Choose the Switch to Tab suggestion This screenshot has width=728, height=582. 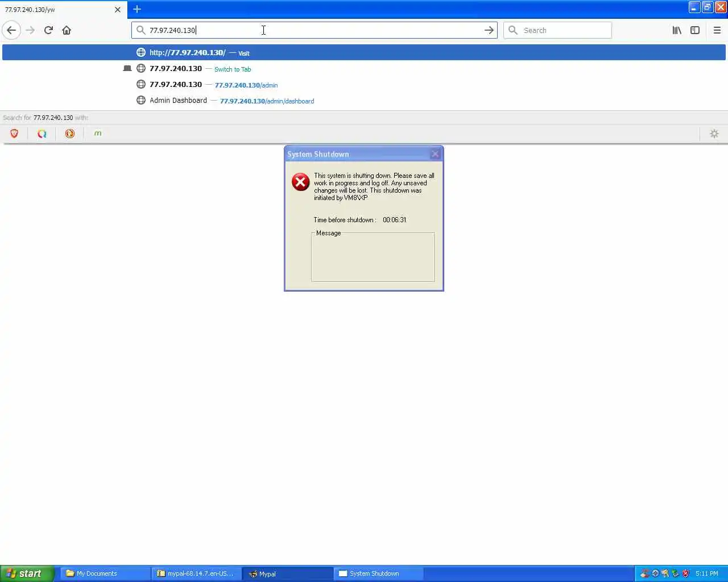click(364, 69)
